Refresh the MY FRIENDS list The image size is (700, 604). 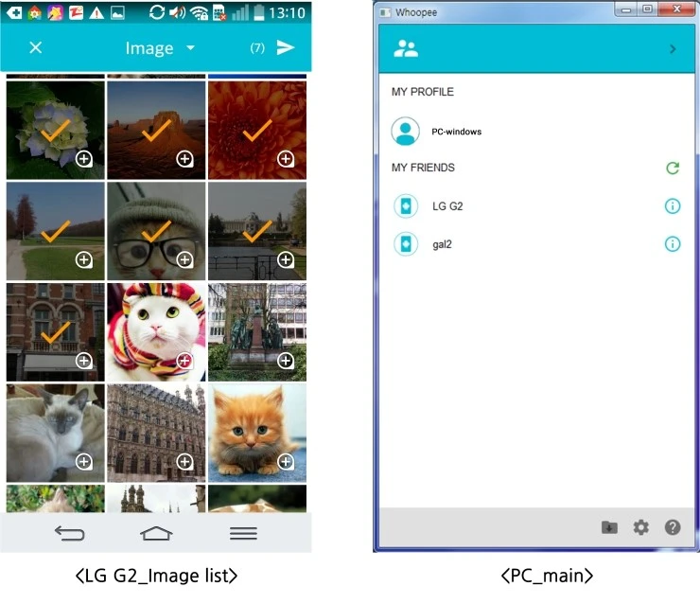point(673,168)
